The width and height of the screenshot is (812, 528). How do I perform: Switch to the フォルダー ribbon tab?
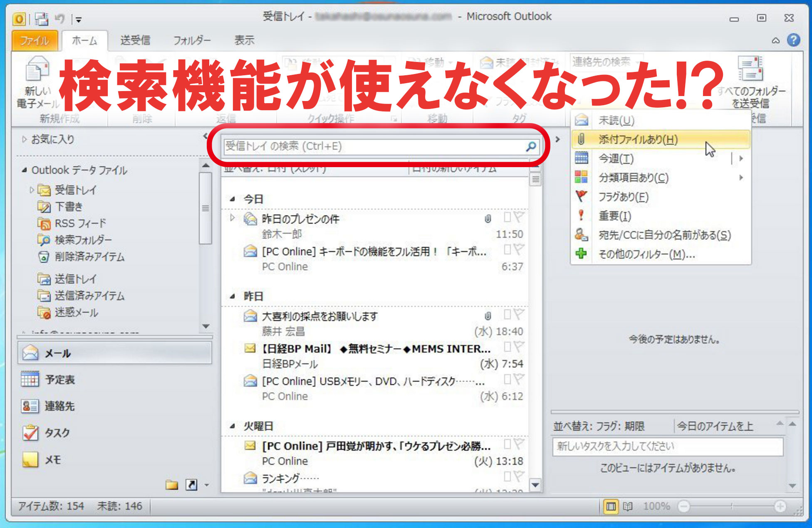pyautogui.click(x=192, y=40)
